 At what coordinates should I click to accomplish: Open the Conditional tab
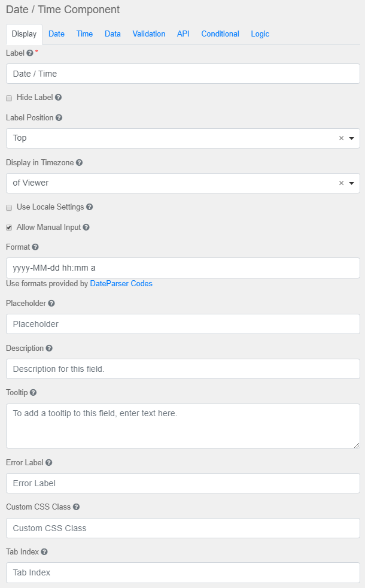click(220, 34)
